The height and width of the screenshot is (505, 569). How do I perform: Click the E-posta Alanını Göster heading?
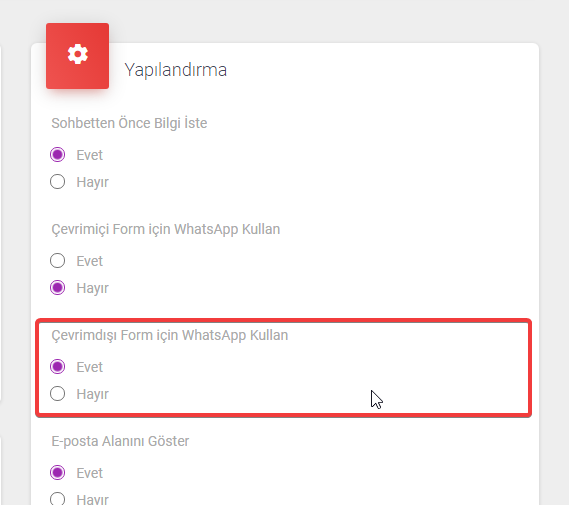(x=120, y=442)
